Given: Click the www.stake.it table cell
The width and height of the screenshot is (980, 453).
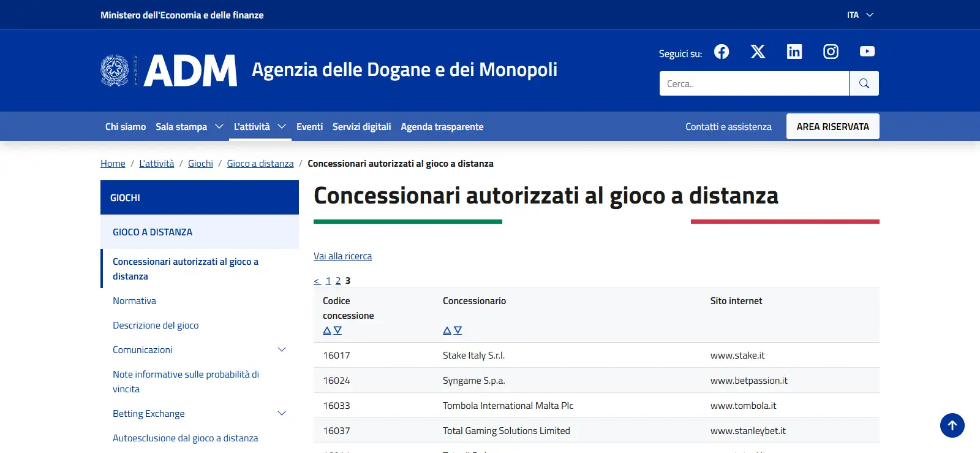Looking at the screenshot, I should click(737, 356).
